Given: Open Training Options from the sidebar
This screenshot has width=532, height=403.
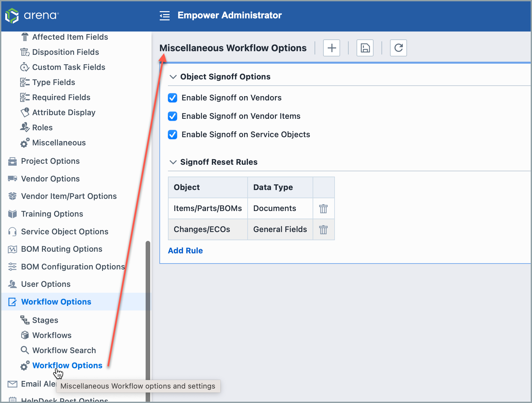Looking at the screenshot, I should 52,214.
